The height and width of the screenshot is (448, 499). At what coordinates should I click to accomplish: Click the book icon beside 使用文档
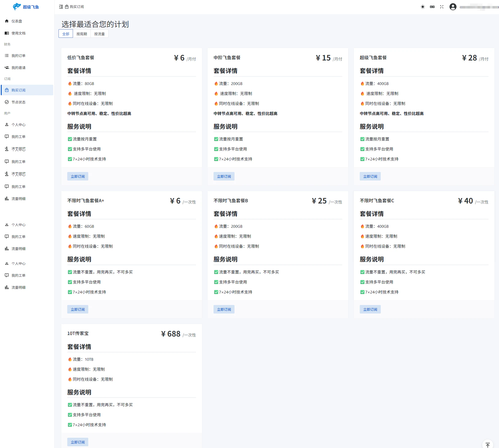click(x=7, y=33)
